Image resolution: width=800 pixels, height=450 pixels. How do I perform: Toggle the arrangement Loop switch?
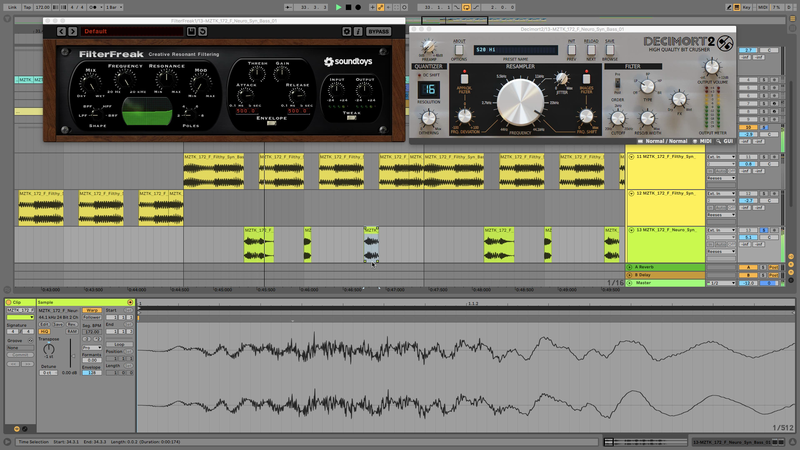(466, 7)
